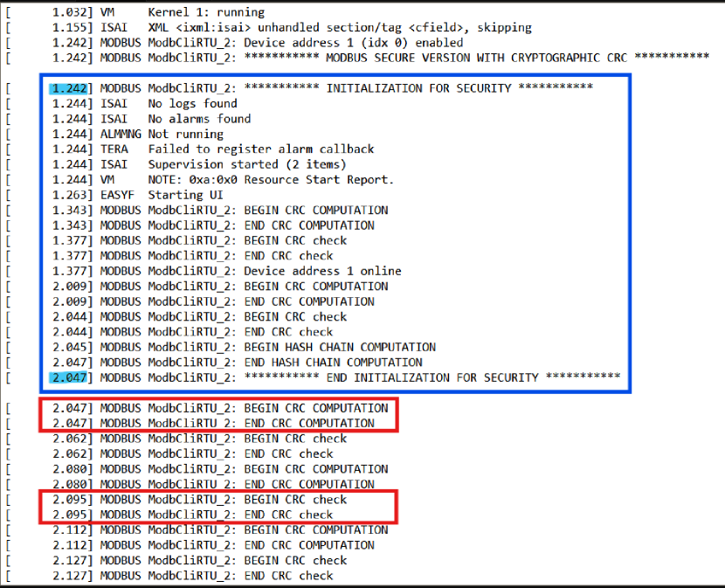
Task: Click 'BEGIN CRC COMPUTATION' at timestamp 2.047
Action: (316, 409)
